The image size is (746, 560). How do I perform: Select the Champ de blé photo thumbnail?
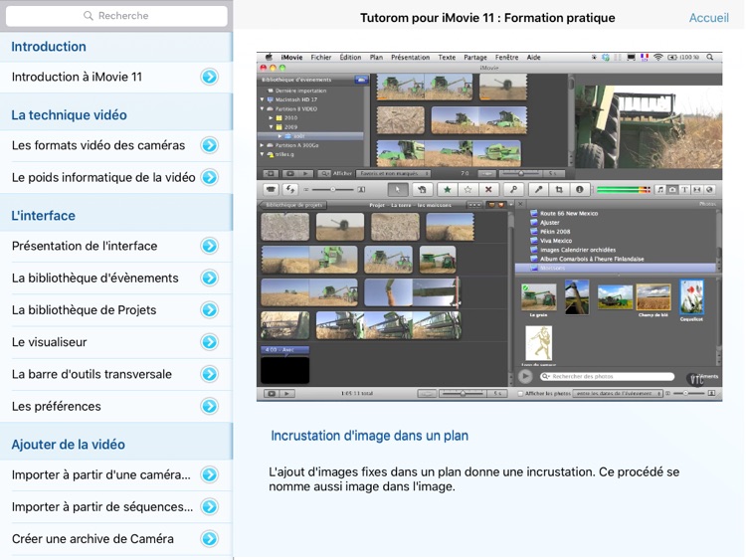click(653, 297)
